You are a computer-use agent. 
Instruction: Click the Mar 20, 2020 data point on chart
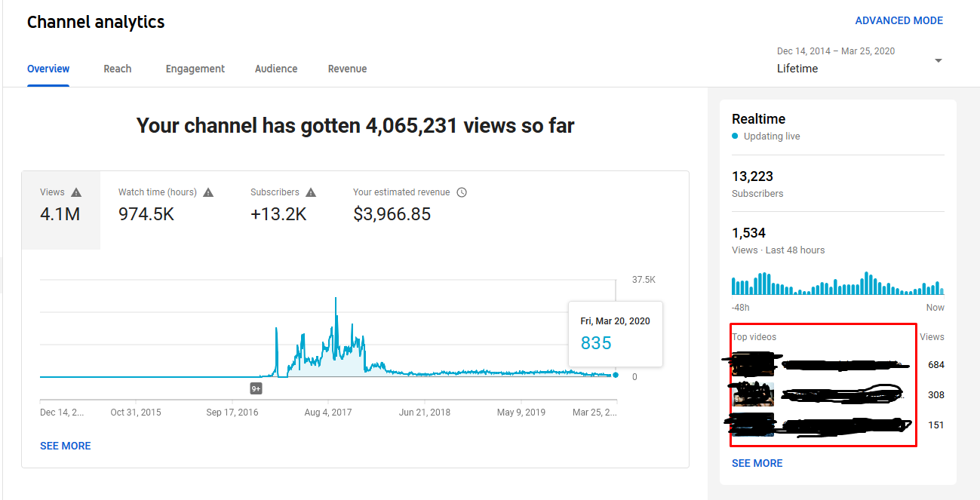(x=616, y=375)
